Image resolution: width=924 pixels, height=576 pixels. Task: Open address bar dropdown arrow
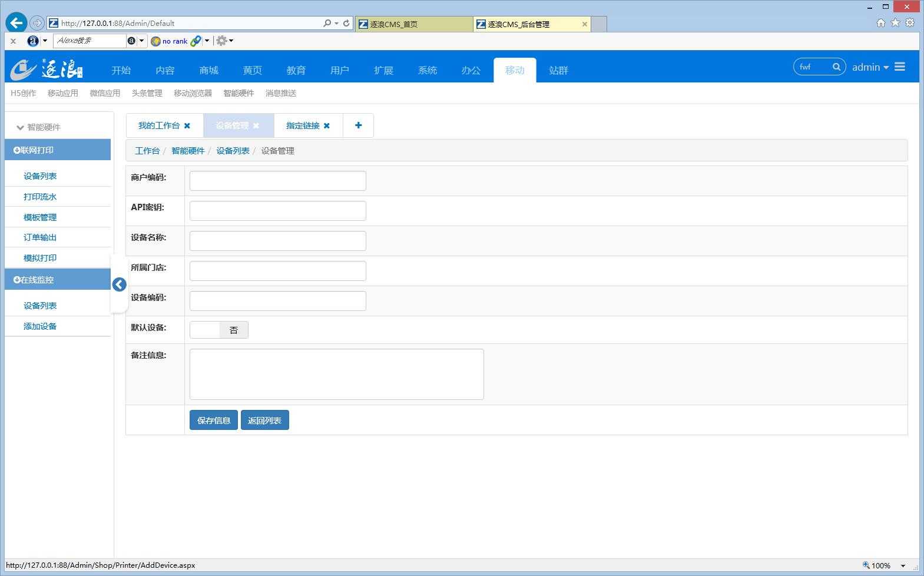(x=336, y=24)
